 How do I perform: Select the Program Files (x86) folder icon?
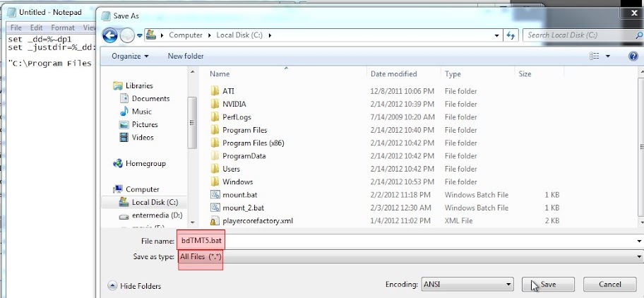(x=215, y=143)
